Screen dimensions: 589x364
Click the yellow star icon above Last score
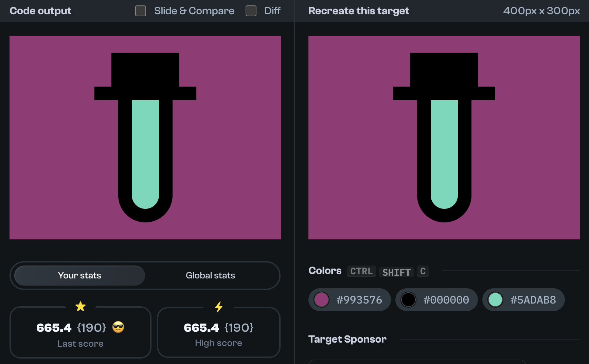coord(81,306)
